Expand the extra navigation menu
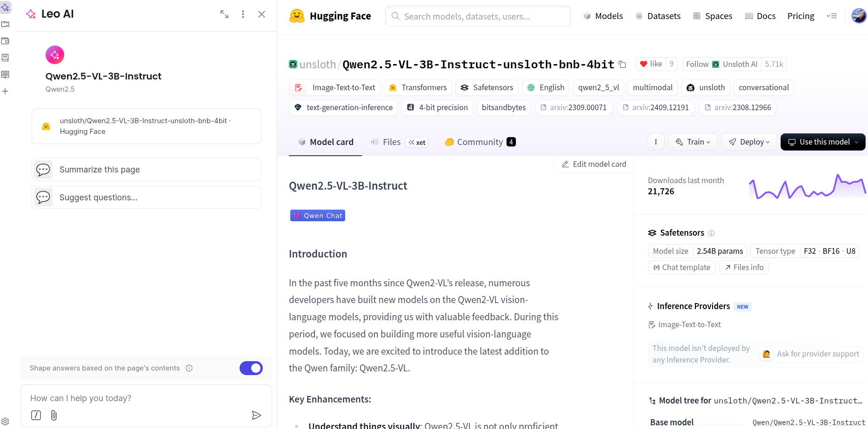868x429 pixels. [832, 16]
